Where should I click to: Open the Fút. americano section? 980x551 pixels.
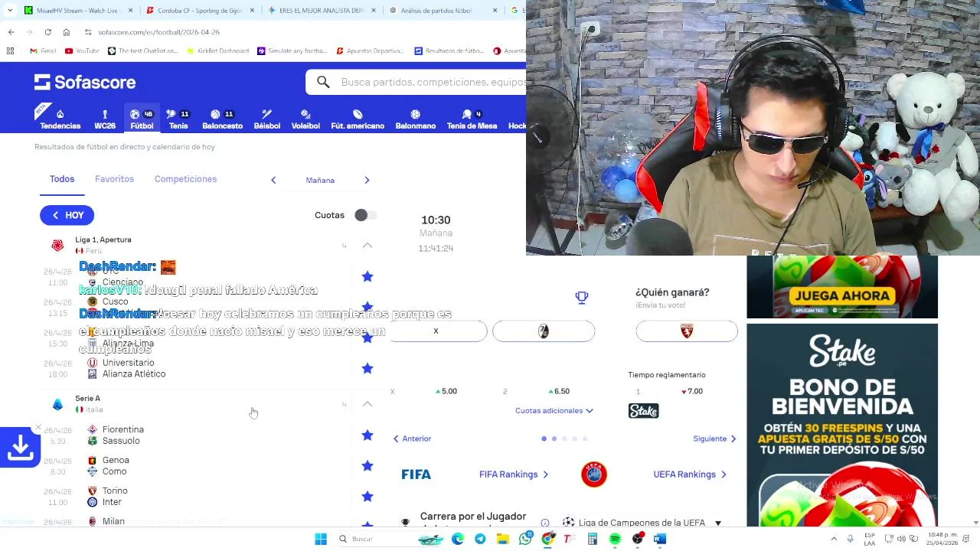358,119
